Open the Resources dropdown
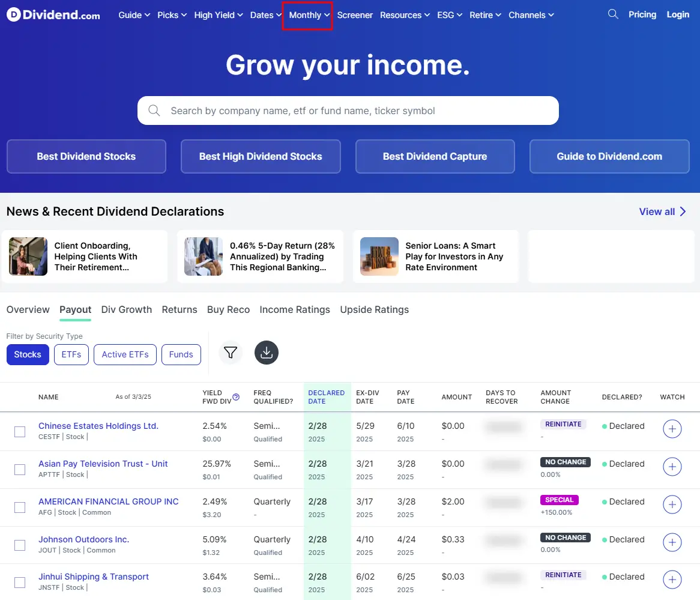Image resolution: width=700 pixels, height=600 pixels. [405, 15]
